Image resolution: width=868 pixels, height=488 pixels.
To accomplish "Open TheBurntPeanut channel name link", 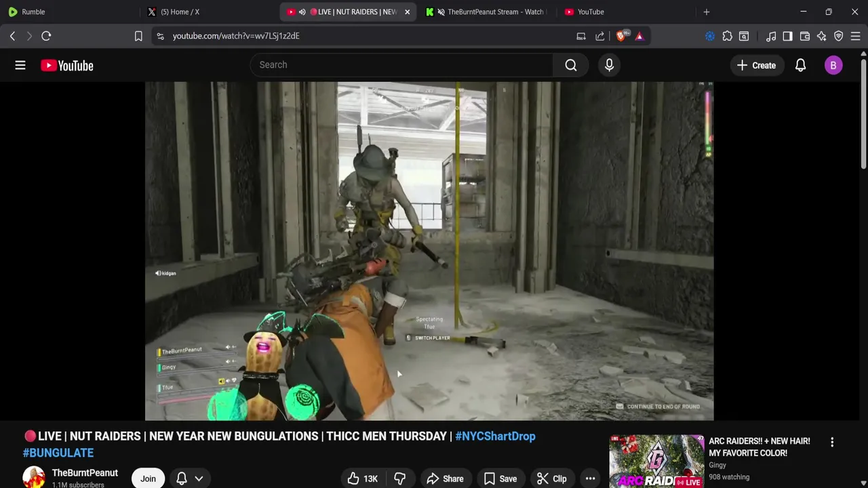I will coord(85,473).
